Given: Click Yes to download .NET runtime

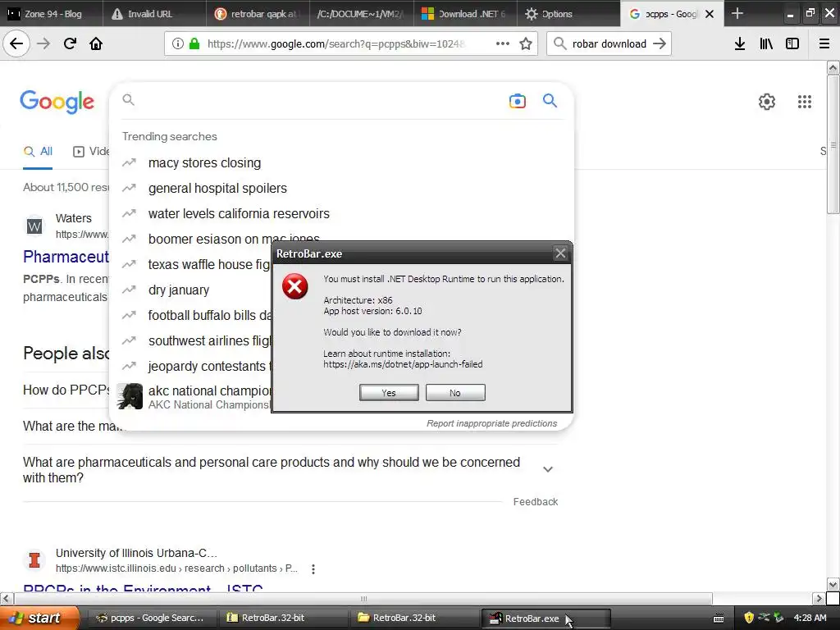Looking at the screenshot, I should click(389, 393).
